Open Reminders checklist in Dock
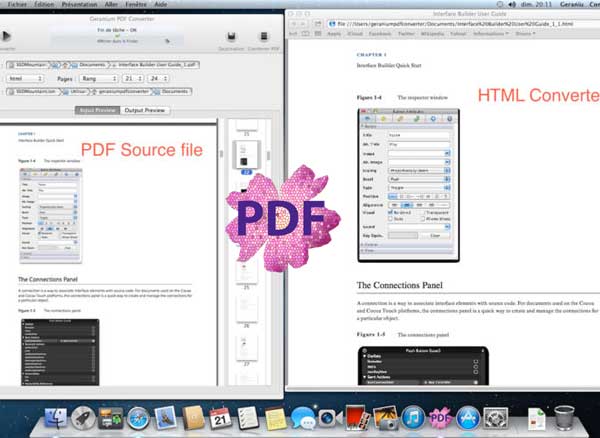600x438 pixels. click(248, 418)
